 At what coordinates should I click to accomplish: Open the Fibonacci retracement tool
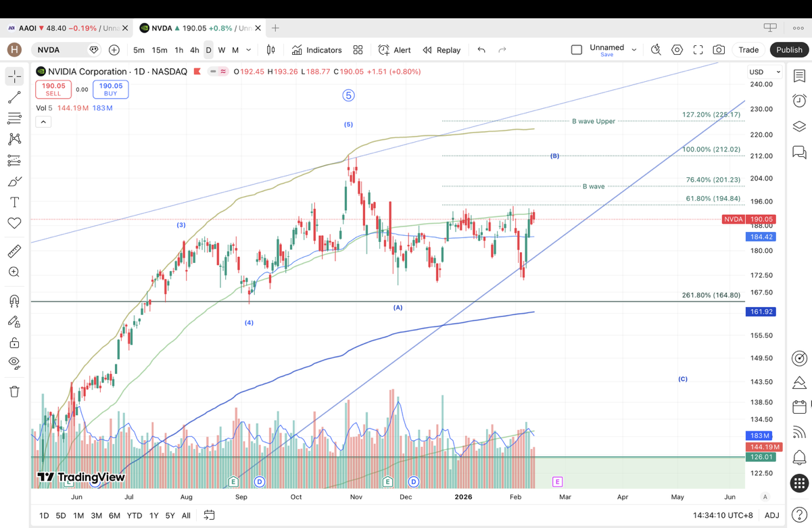click(14, 118)
